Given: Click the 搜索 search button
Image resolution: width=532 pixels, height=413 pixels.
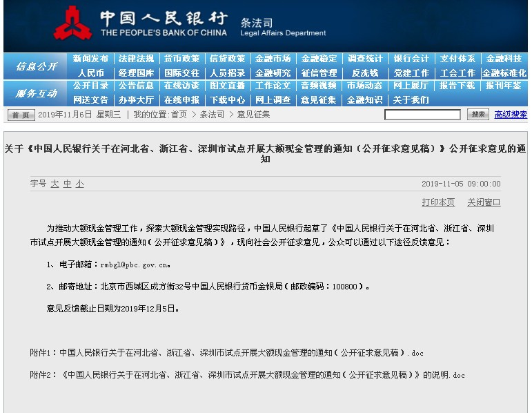Looking at the screenshot, I should [478, 115].
